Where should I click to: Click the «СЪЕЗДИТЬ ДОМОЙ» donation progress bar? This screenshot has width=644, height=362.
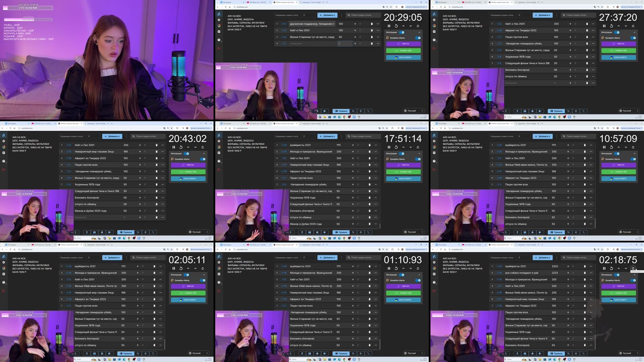(x=24, y=194)
